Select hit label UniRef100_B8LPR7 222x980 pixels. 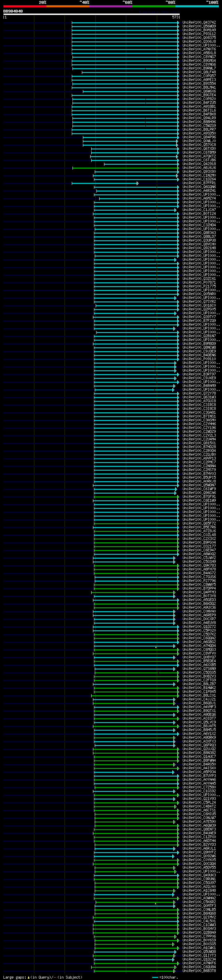click(199, 129)
